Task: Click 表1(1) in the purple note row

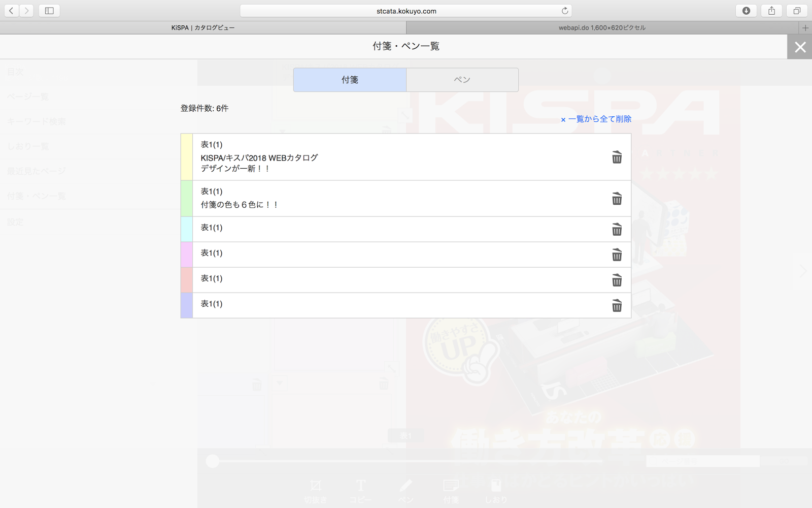Action: pyautogui.click(x=212, y=304)
